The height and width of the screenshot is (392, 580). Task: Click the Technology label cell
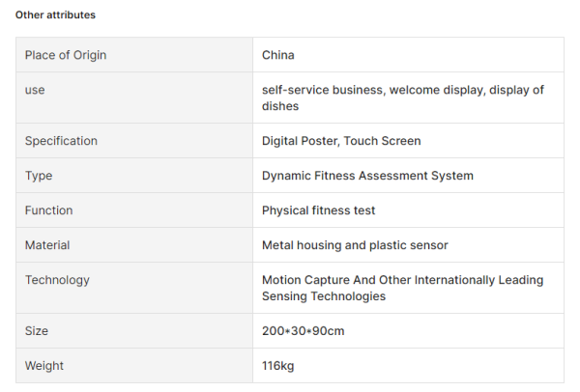click(57, 280)
